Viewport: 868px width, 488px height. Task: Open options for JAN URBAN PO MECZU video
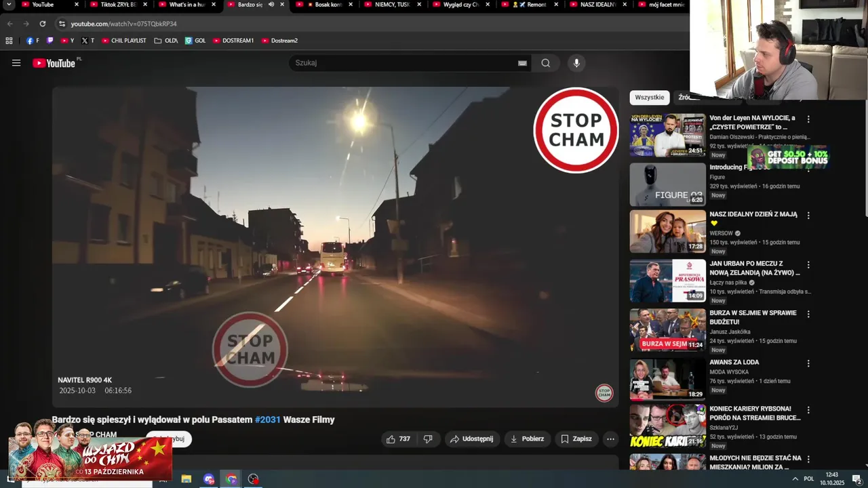coord(808,265)
